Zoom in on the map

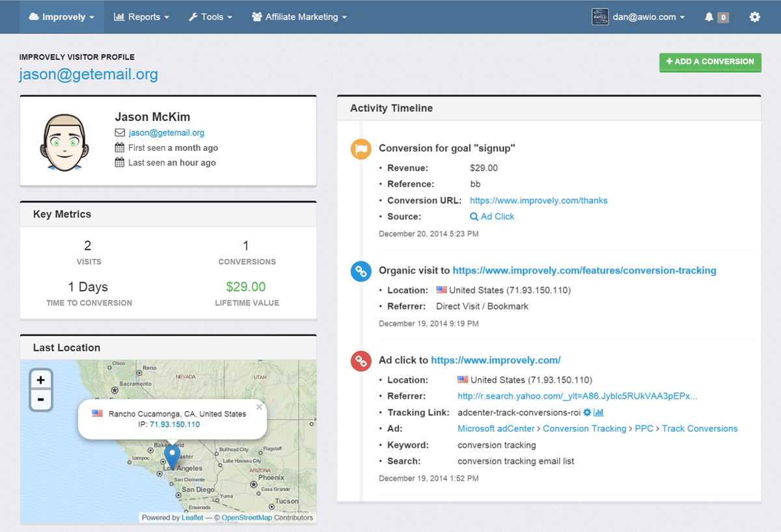click(41, 380)
